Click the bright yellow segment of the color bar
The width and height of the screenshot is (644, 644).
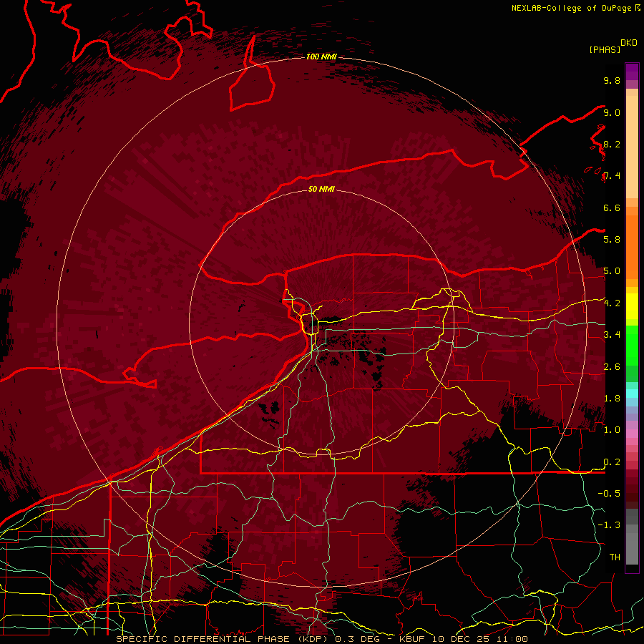pos(632,306)
